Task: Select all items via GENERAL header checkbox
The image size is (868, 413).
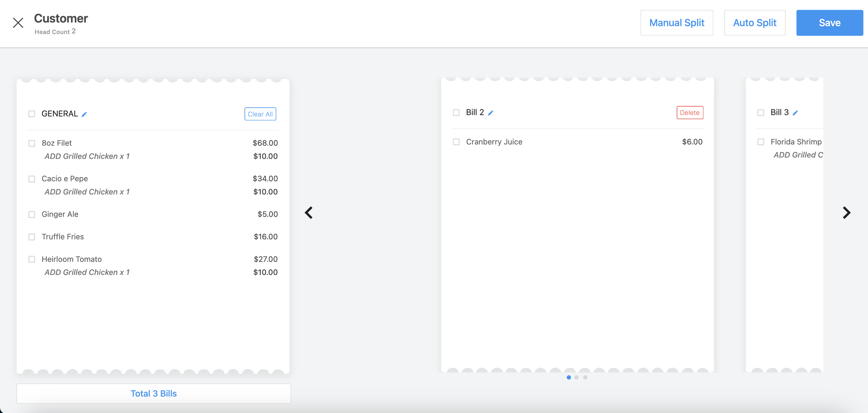Action: point(32,114)
